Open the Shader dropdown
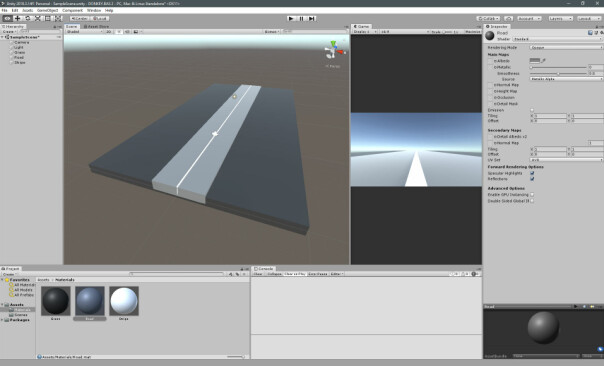 click(557, 39)
